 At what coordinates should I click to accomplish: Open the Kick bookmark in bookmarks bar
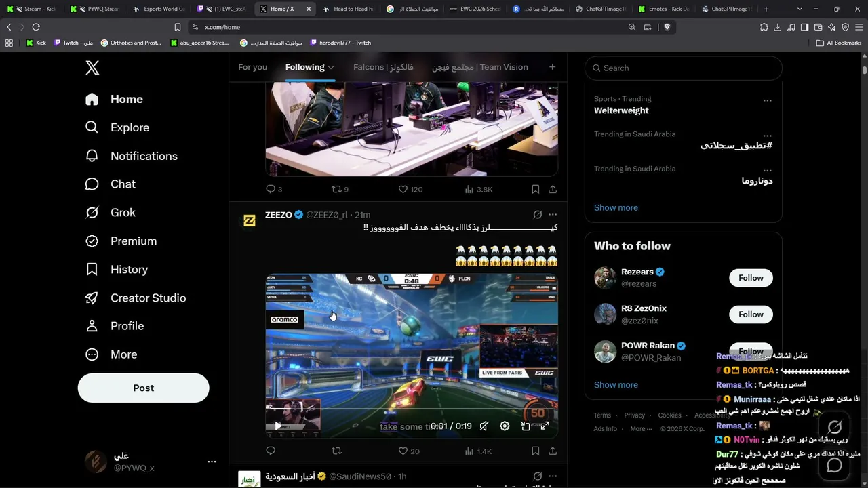[x=37, y=43]
